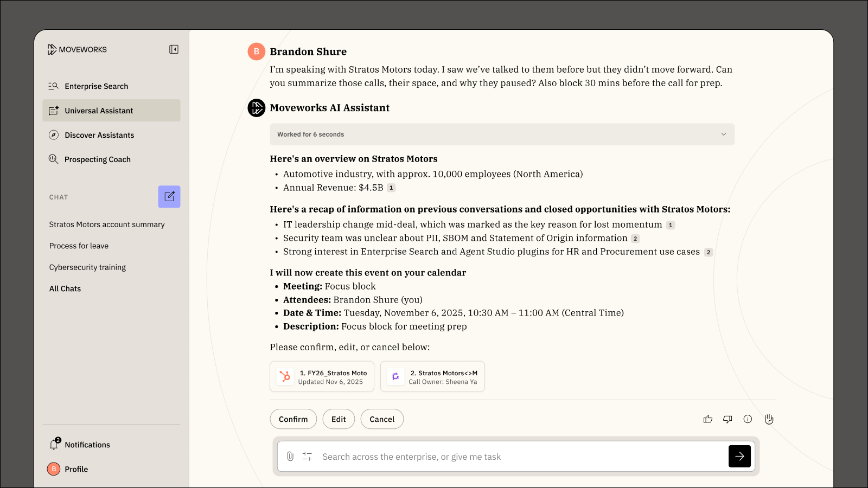Open the info icon beside feedback
The image size is (868, 488).
[748, 419]
